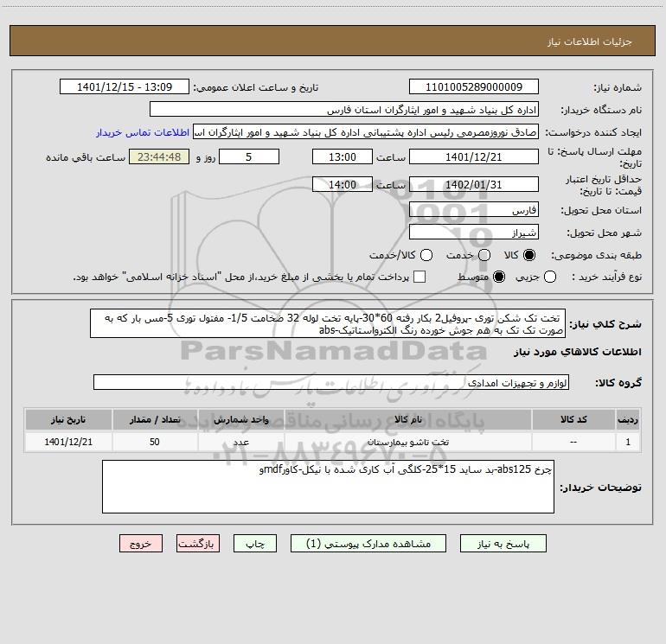Click the request creator field صادق نوروزمصرمی
666x644 pixels.
tap(366, 132)
